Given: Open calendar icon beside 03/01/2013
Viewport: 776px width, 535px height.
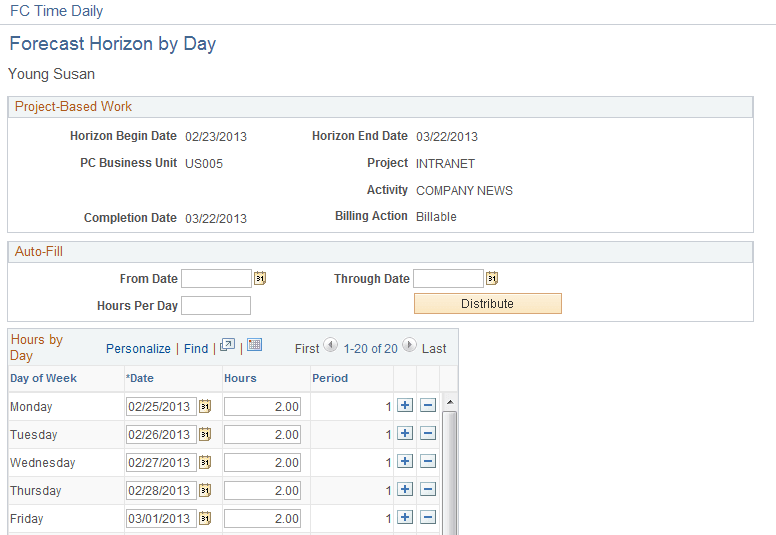Looking at the screenshot, I should [205, 519].
